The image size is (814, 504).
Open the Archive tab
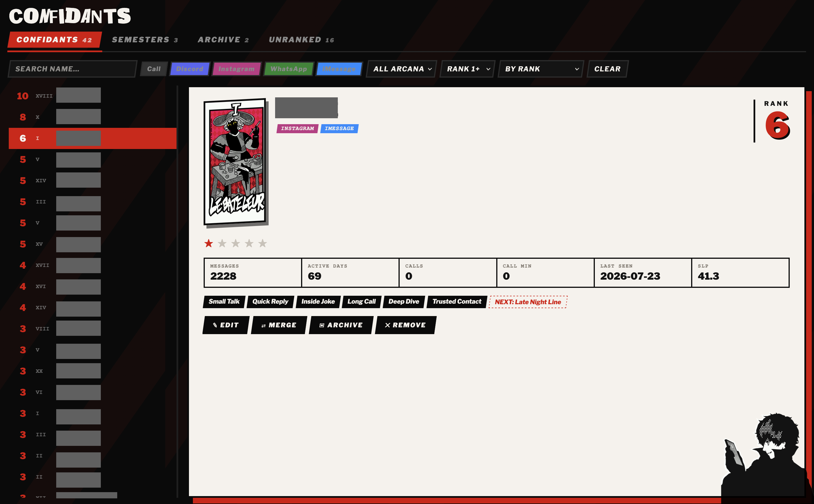(223, 40)
